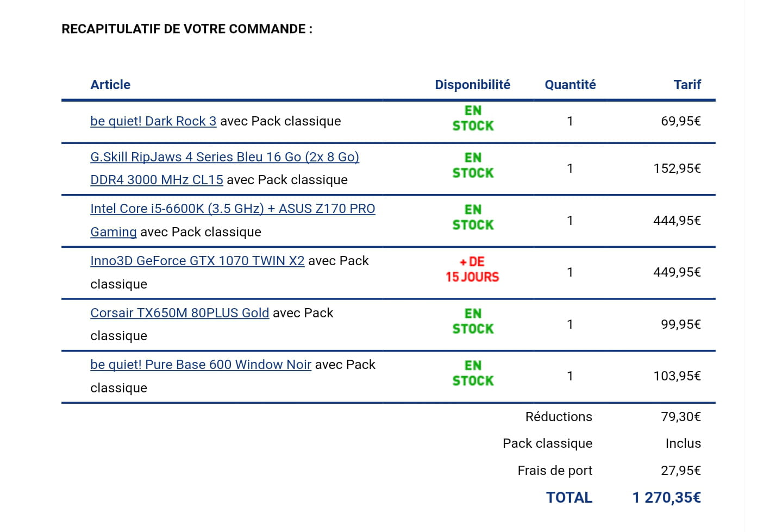The width and height of the screenshot is (776, 532).
Task: Click the 'Inclus' value
Action: [x=683, y=443]
